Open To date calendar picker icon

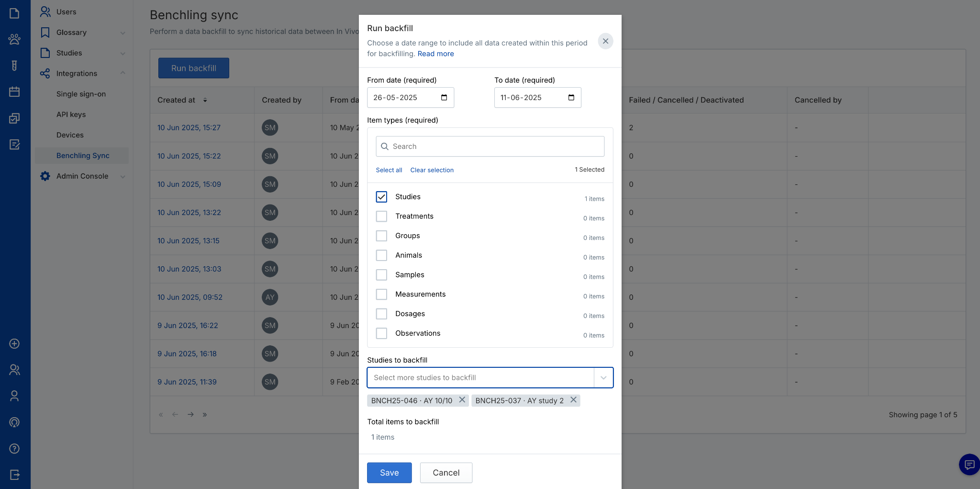571,98
